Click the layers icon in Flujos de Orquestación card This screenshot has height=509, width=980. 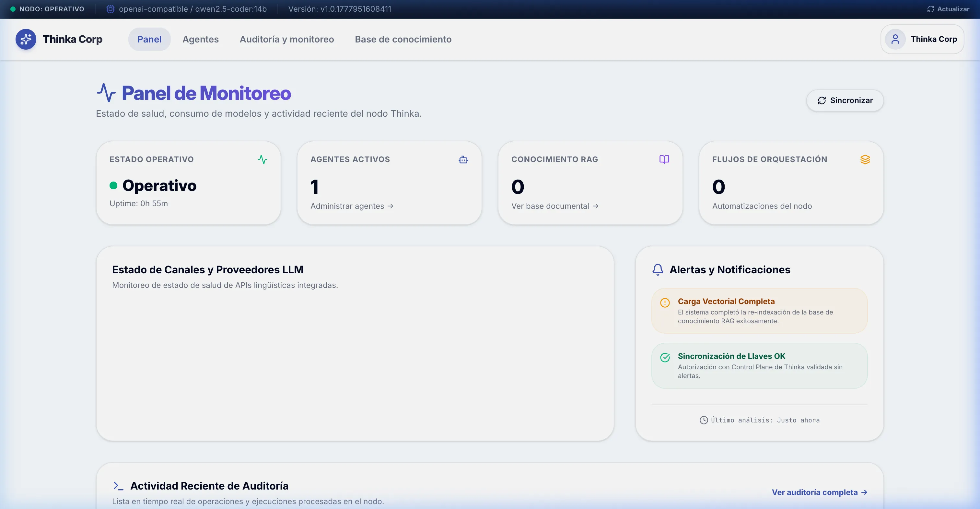(865, 160)
